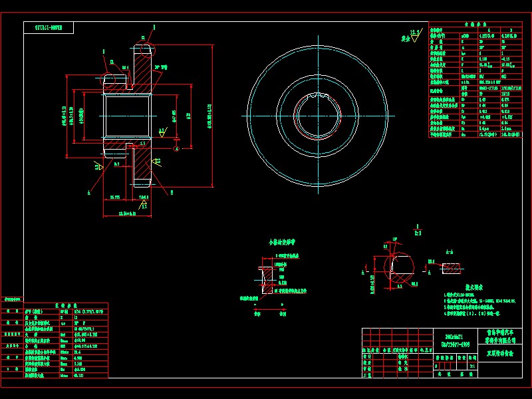Viewport: 532px width, 399px height.
Task: Click the 25.575 width dimension
Action: pos(115,197)
